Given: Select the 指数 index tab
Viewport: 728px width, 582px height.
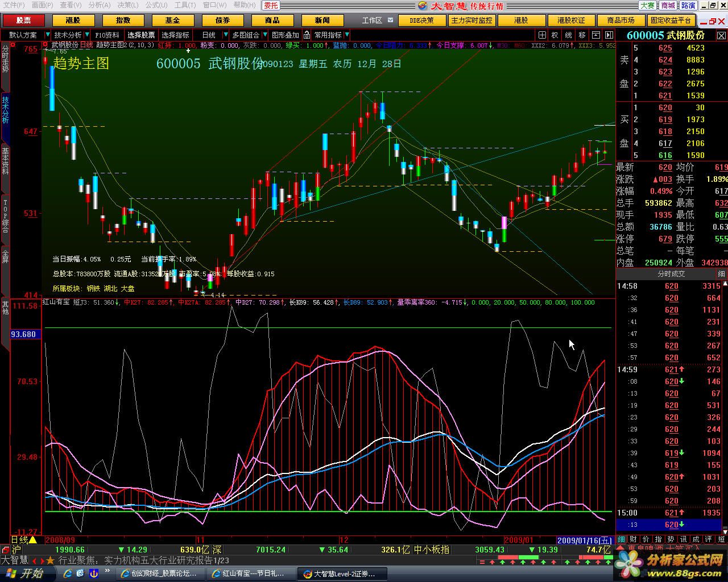Looking at the screenshot, I should point(123,20).
